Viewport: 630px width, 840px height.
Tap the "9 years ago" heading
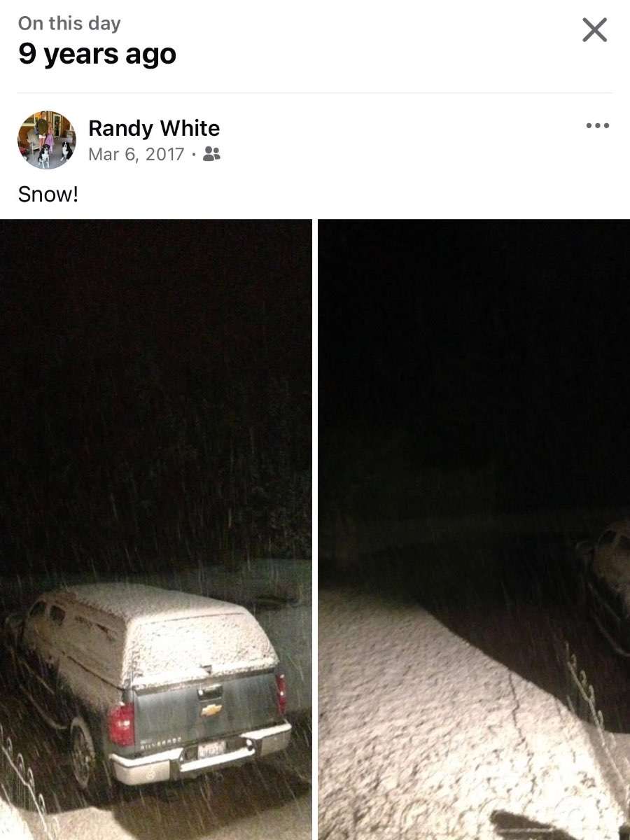97,54
